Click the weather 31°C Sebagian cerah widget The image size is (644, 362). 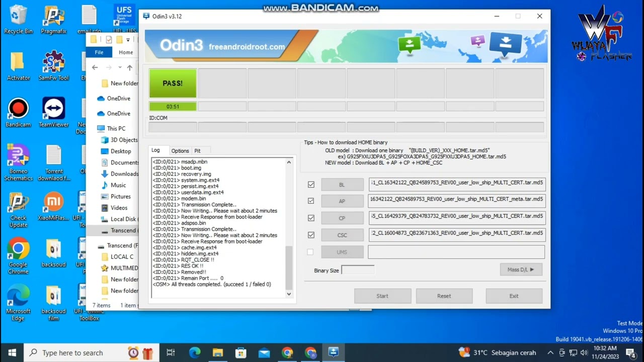click(x=498, y=352)
